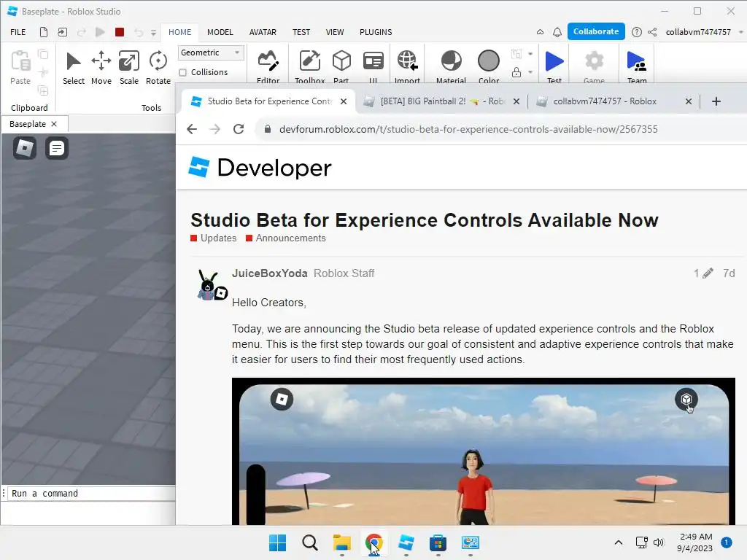Open the help question mark icon
The height and width of the screenshot is (560, 747).
tap(636, 32)
